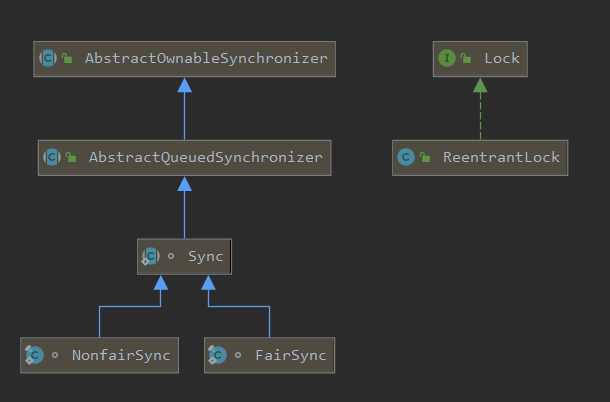The image size is (610, 402).
Task: Click the green public lock icon on AbstractOwnableSynchronizer
Action: pyautogui.click(x=67, y=60)
